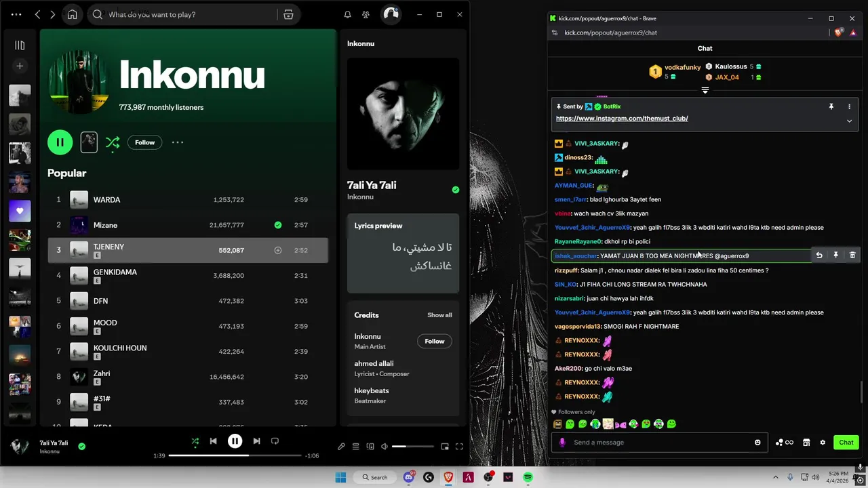Open Spotify notifications bell
Viewport: 868px width, 488px height.
pos(348,14)
